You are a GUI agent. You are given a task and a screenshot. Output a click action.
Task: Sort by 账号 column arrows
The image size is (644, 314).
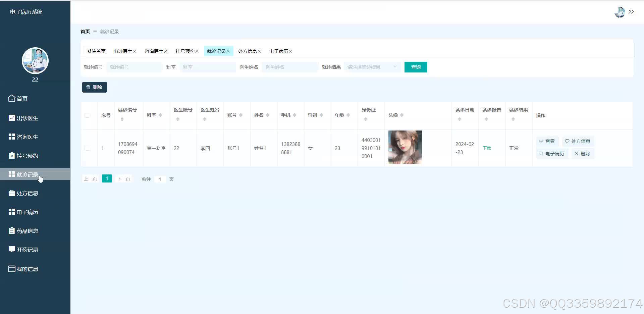pyautogui.click(x=241, y=115)
